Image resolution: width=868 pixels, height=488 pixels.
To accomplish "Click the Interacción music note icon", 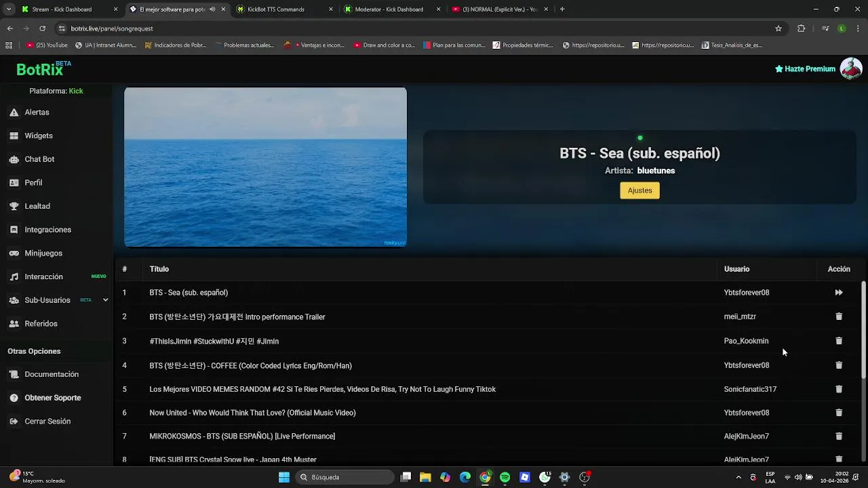I will point(14,277).
